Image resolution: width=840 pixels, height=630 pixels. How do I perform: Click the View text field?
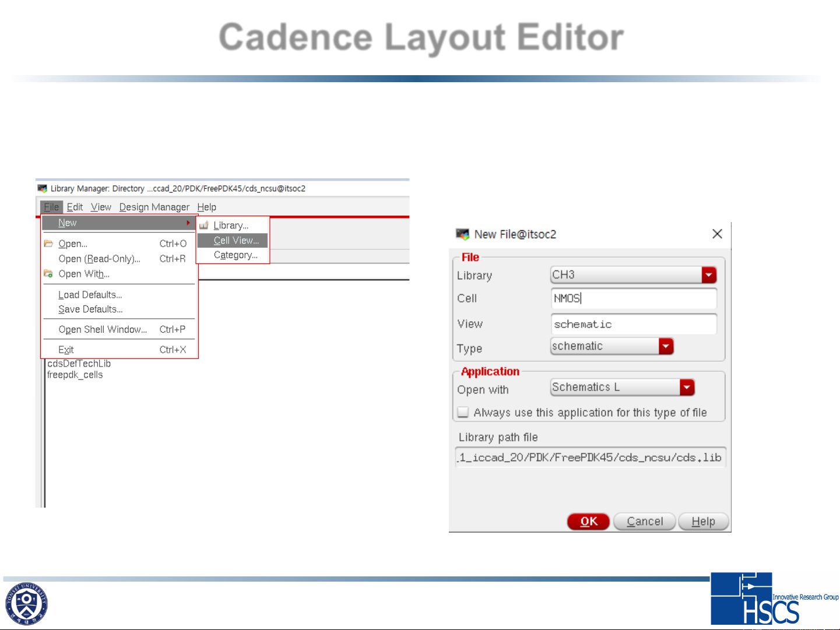[x=633, y=324]
